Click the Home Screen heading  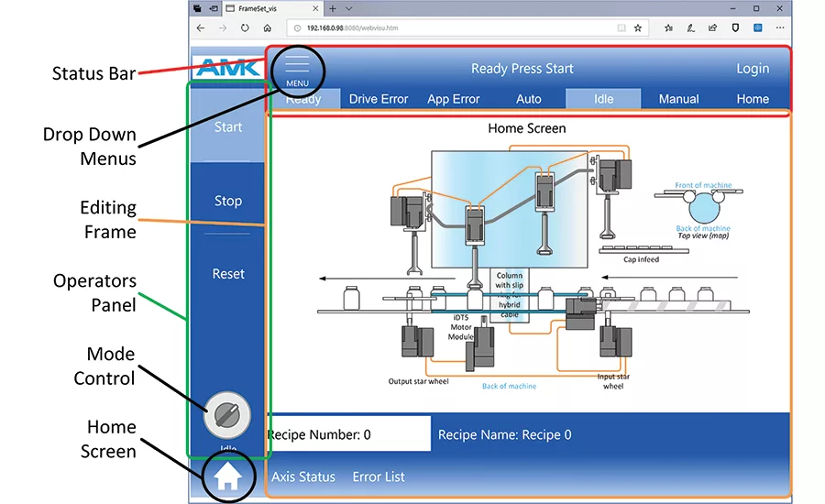(527, 128)
